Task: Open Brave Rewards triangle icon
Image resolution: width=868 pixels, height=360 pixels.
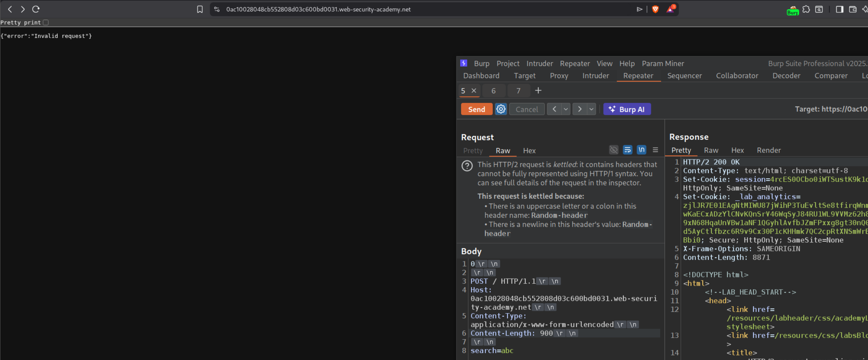Action: tap(670, 9)
